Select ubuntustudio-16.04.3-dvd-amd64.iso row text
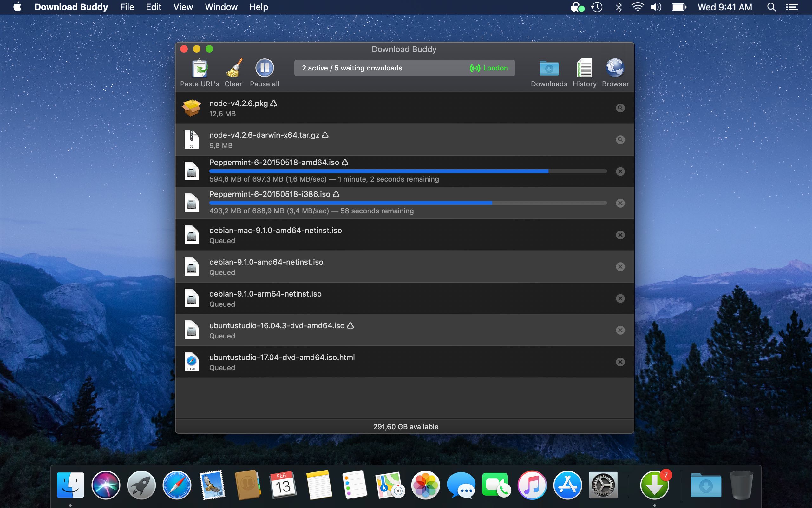The width and height of the screenshot is (812, 508). (x=277, y=325)
